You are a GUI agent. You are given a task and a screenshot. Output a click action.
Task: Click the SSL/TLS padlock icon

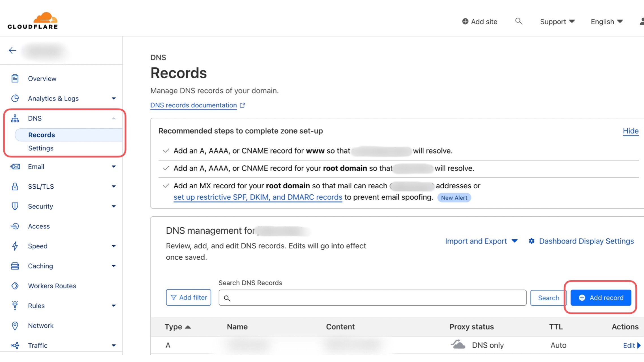15,186
